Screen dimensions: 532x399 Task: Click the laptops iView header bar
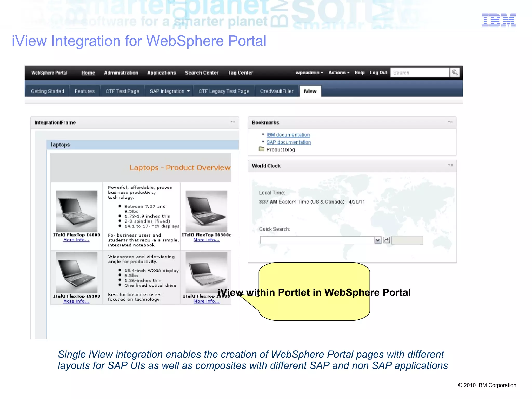(143, 145)
